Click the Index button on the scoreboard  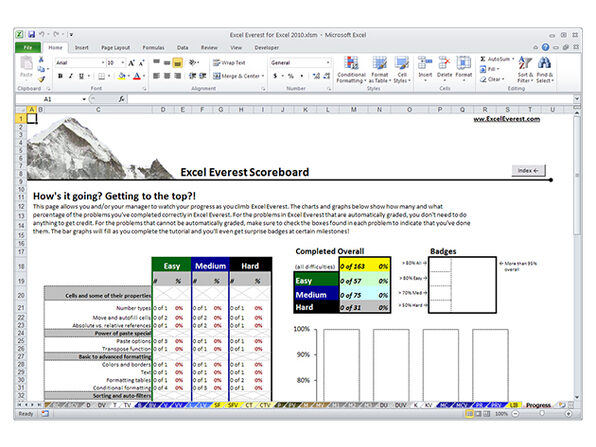[528, 171]
